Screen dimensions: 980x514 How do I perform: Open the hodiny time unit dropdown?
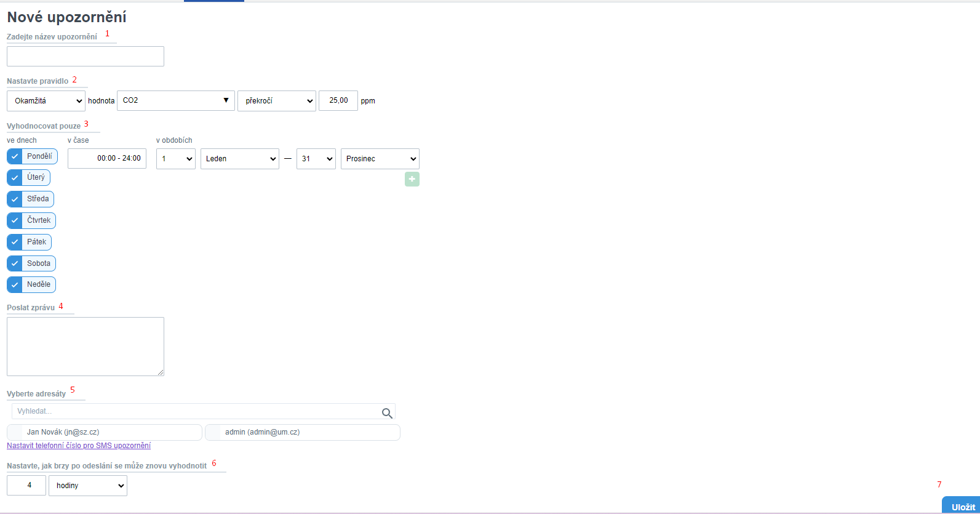pyautogui.click(x=88, y=486)
